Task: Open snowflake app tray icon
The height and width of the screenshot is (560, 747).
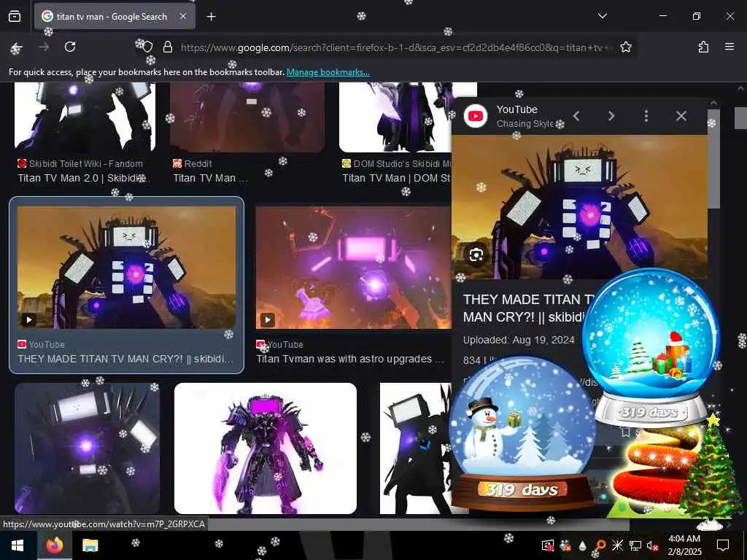Action: [617, 545]
